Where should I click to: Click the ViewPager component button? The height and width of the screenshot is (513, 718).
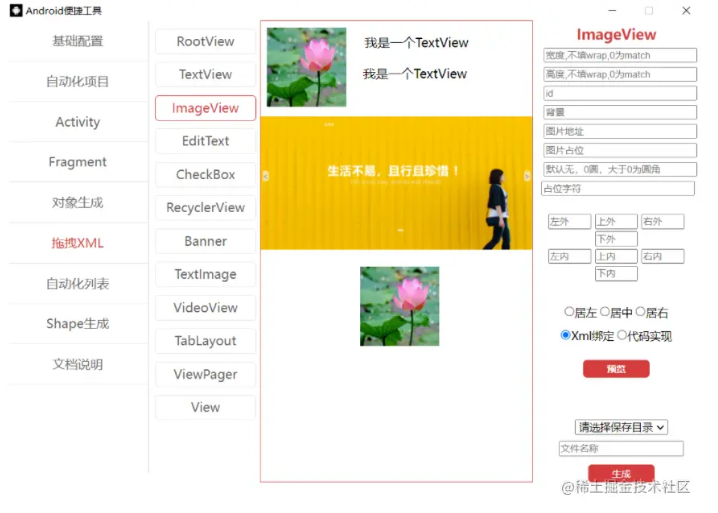(x=206, y=375)
